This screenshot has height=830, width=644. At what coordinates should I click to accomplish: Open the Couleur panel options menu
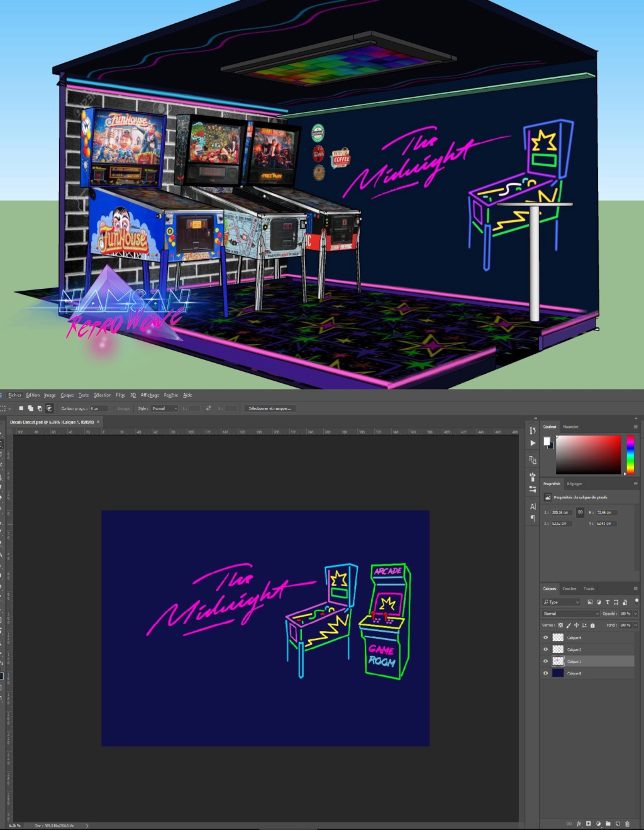635,427
